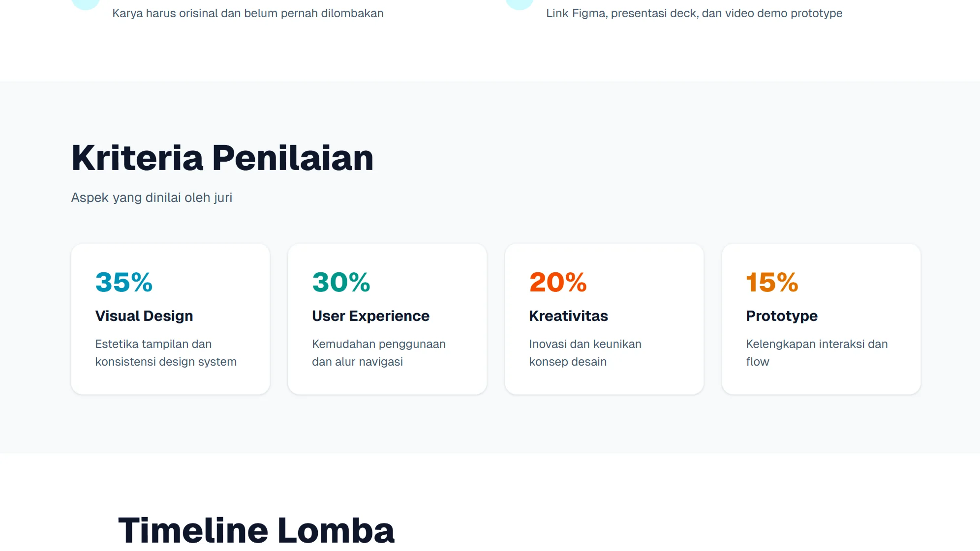980x551 pixels.
Task: Click the orange 15% score value
Action: [x=772, y=282]
